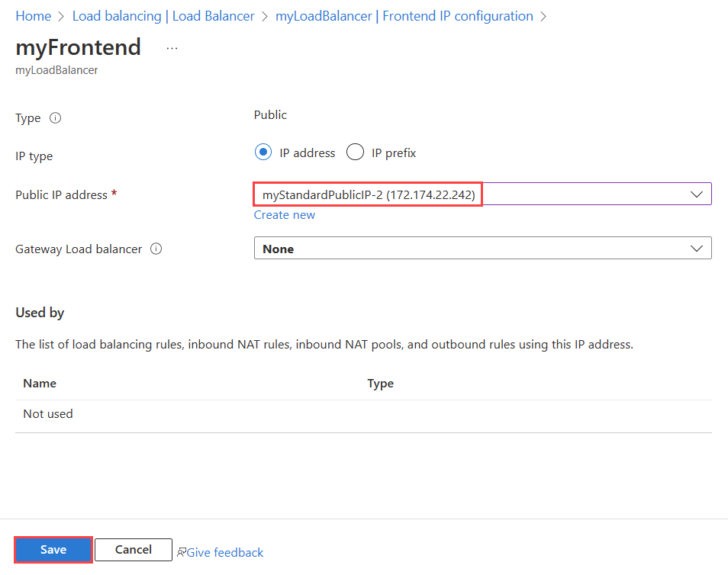The image size is (728, 575).
Task: Click breadcrumb chevron after Home
Action: click(61, 17)
